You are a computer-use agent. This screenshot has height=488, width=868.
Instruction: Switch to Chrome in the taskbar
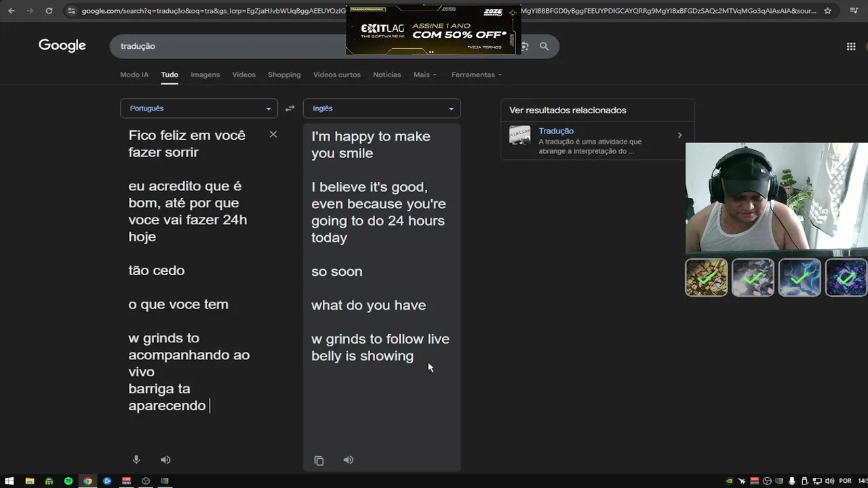[87, 481]
